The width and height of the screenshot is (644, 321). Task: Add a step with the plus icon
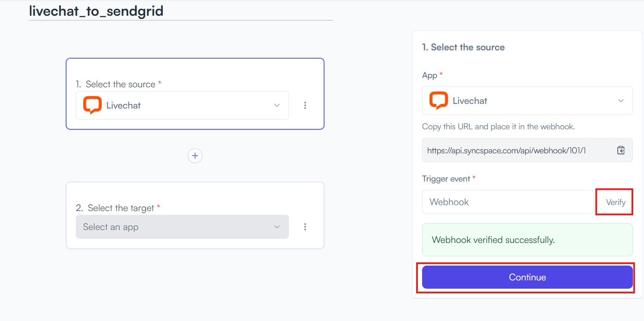tap(195, 156)
